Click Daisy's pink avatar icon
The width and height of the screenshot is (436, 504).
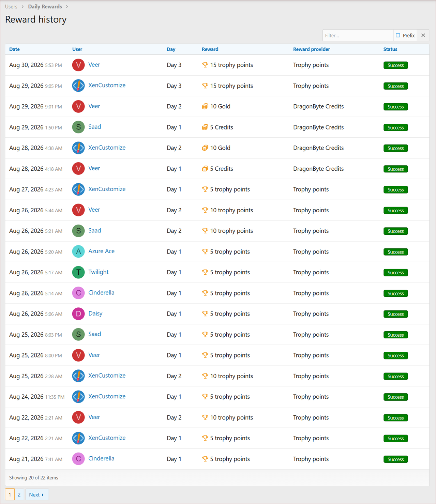pyautogui.click(x=78, y=314)
